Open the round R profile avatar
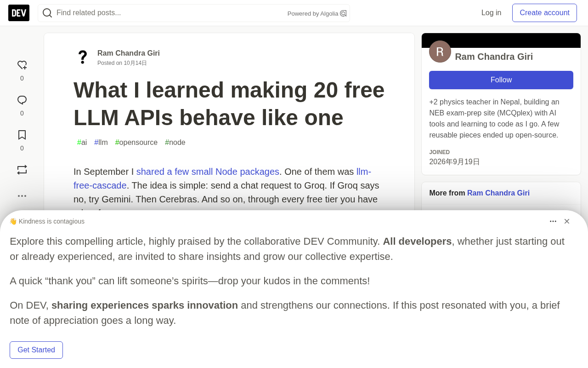Image resolution: width=588 pixels, height=368 pixels. point(440,52)
